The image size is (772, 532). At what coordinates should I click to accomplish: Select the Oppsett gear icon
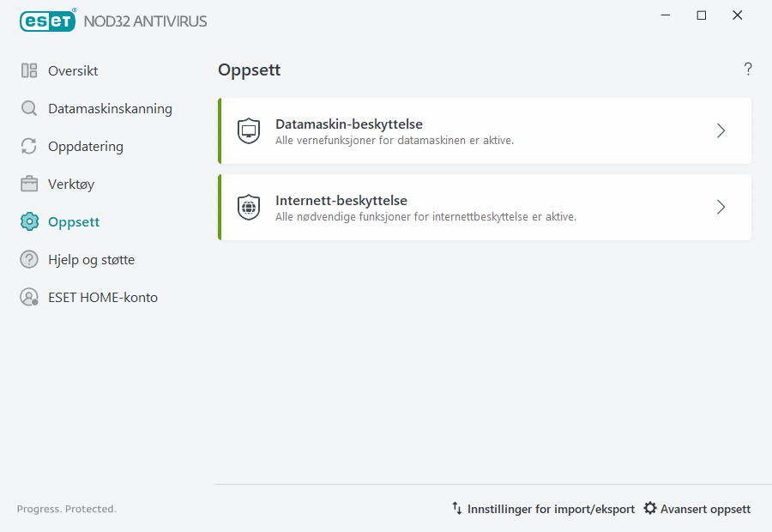pos(28,221)
